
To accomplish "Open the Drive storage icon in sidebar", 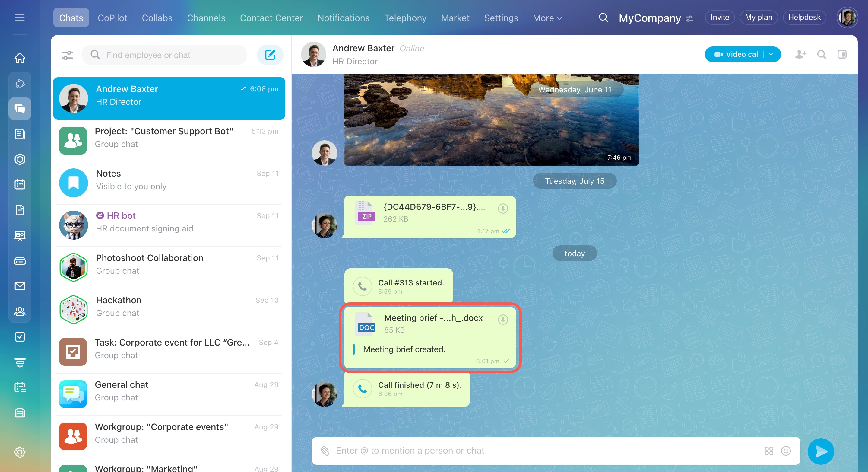I will pyautogui.click(x=20, y=261).
